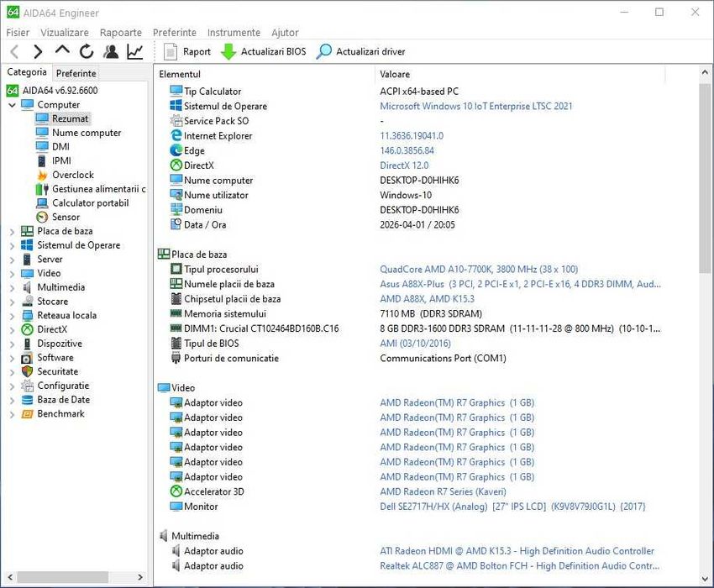Expand the Reteaua locala tree node

tap(13, 316)
